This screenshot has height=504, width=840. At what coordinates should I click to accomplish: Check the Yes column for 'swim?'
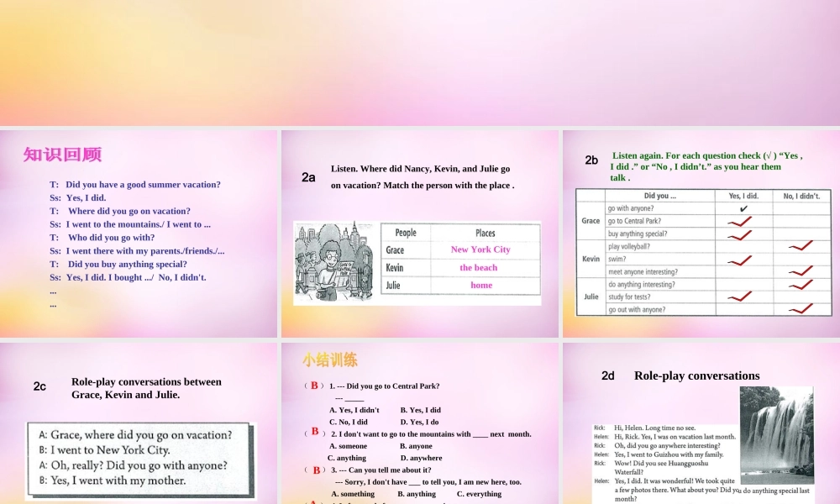tap(741, 260)
